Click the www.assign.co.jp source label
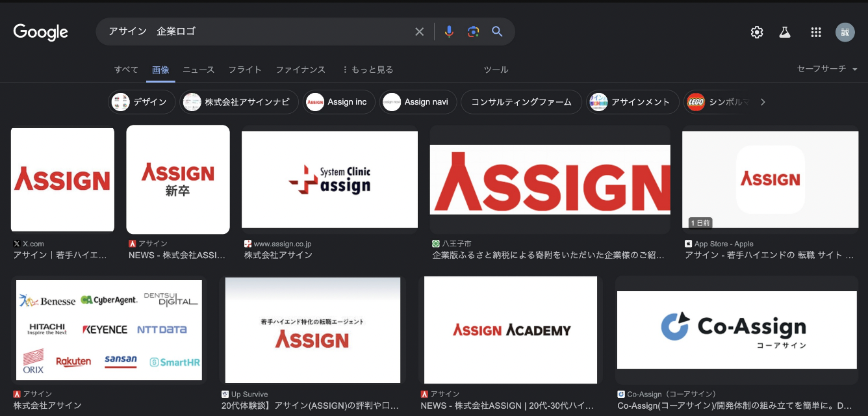The height and width of the screenshot is (416, 868). 283,244
